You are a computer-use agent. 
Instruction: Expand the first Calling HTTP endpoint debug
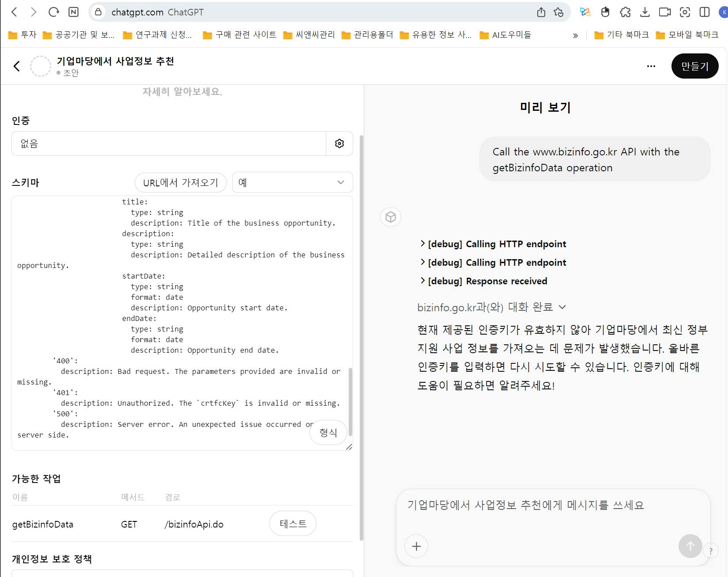[x=494, y=244]
